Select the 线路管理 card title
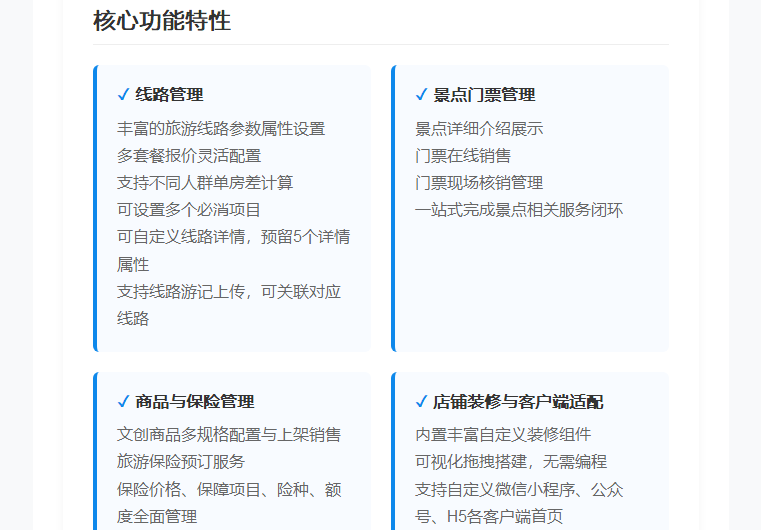The height and width of the screenshot is (530, 761). (169, 94)
